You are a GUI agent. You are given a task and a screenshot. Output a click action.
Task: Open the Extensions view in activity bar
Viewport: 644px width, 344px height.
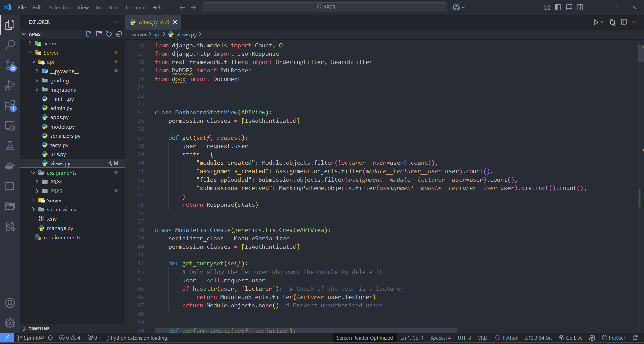pyautogui.click(x=10, y=105)
